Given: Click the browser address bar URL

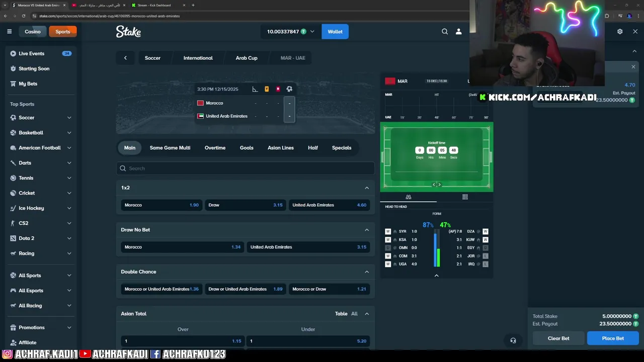Looking at the screenshot, I should coord(109,16).
